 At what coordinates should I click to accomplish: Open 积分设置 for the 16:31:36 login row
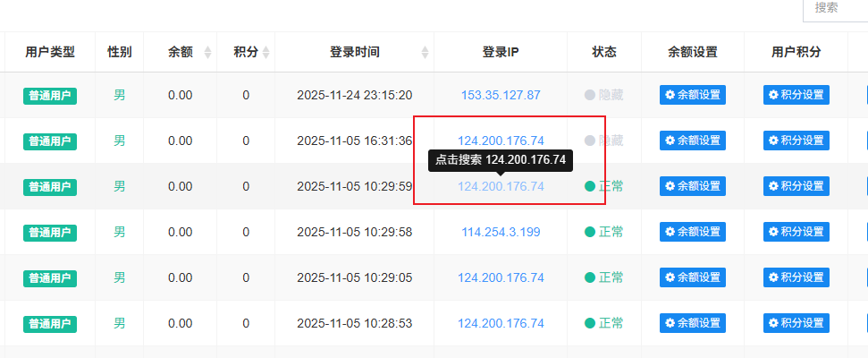(x=796, y=141)
